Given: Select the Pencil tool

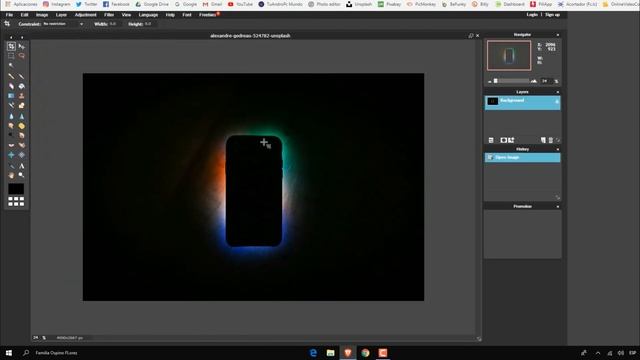Looking at the screenshot, I should pos(11,76).
